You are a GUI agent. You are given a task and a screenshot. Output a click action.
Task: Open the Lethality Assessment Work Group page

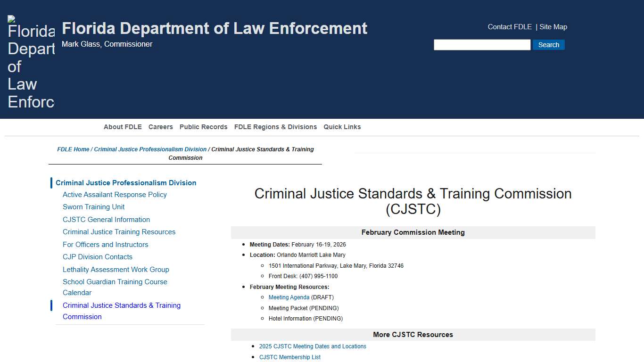116,269
